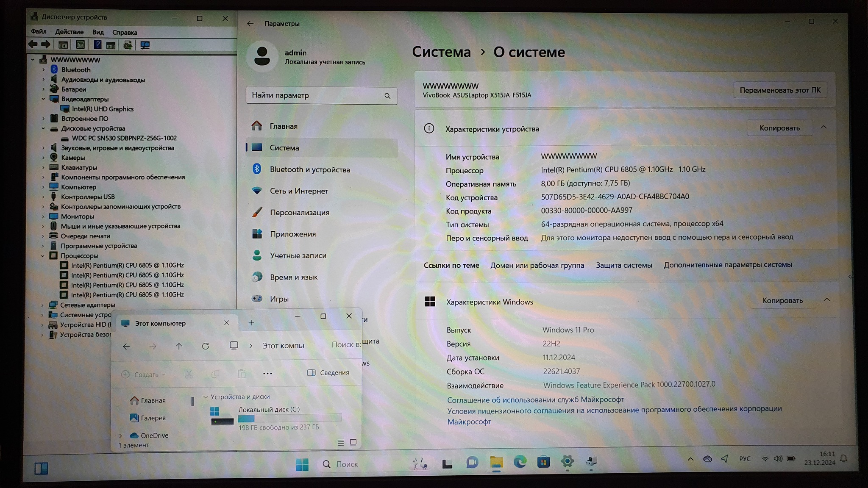The height and width of the screenshot is (488, 868).
Task: Switch Explorer to details list view
Action: (x=341, y=442)
